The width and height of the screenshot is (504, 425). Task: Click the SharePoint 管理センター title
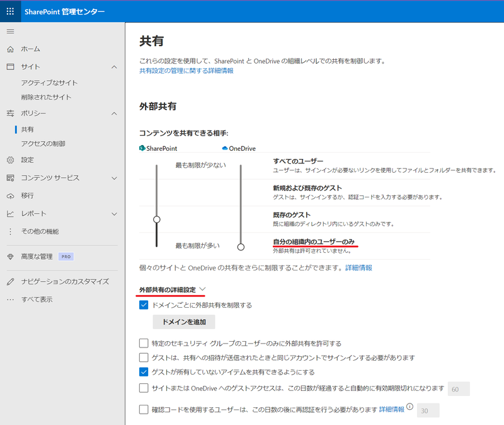point(65,11)
